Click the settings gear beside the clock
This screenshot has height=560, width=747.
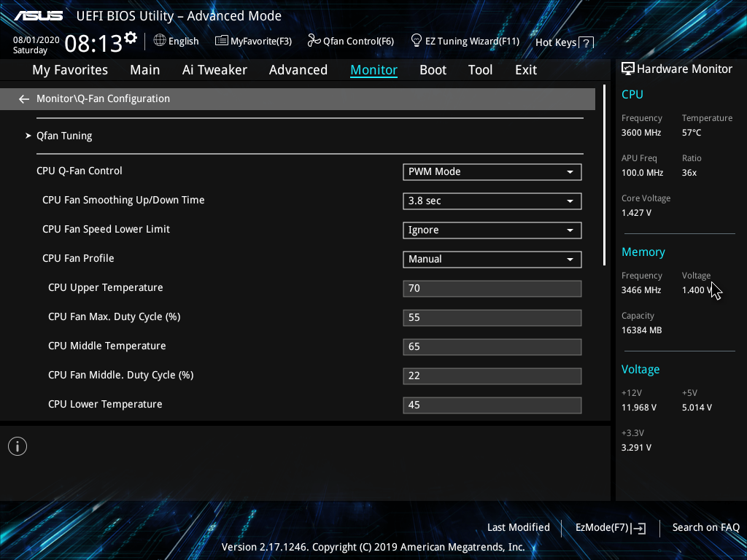click(x=131, y=38)
